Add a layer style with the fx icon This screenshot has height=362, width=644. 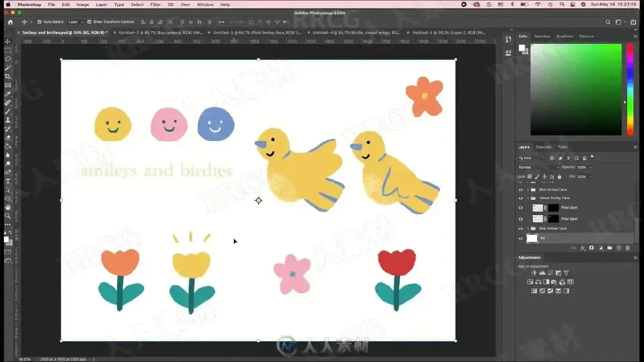coord(583,248)
